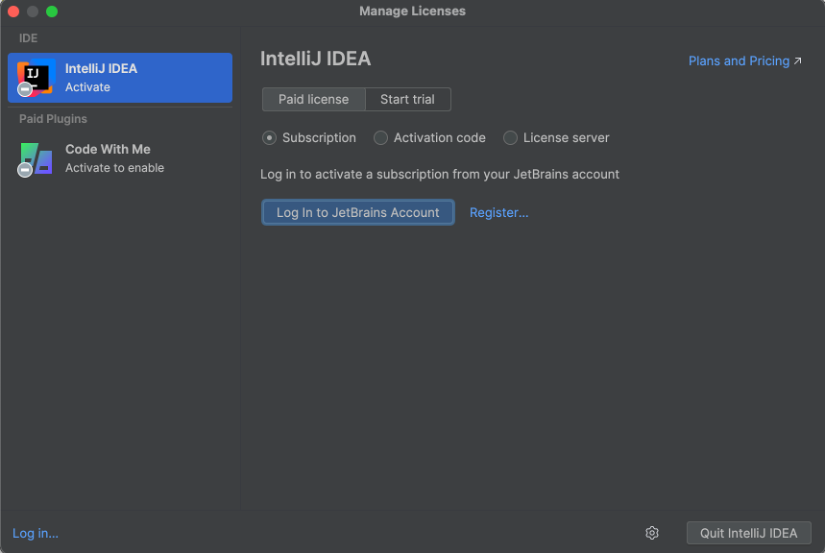
Task: Click the Manage Licenses title text
Action: (412, 11)
